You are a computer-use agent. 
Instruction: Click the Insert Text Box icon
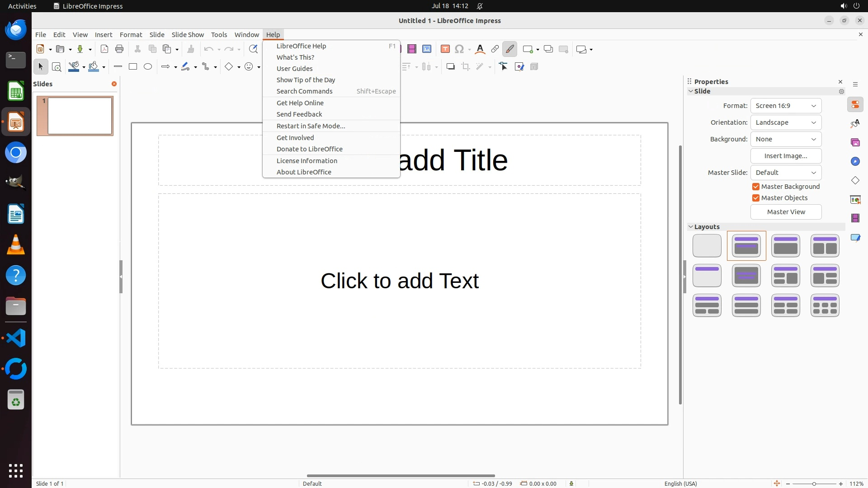(x=445, y=49)
